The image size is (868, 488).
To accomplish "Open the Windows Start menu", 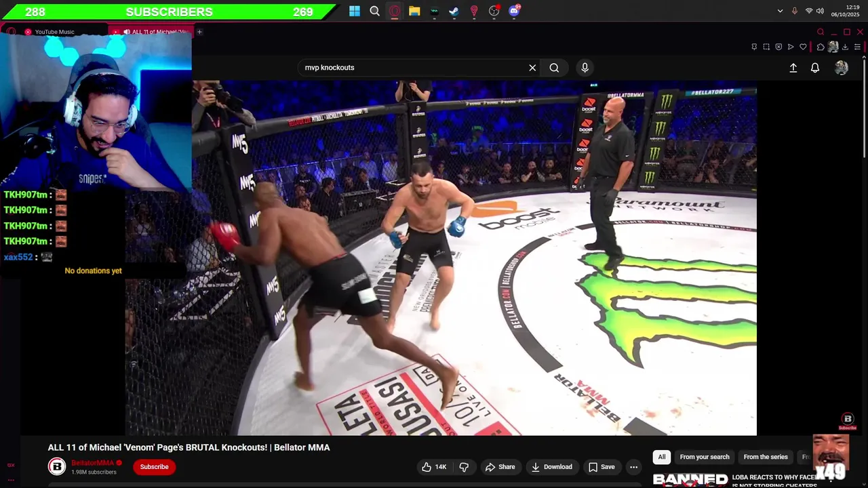I will (355, 11).
